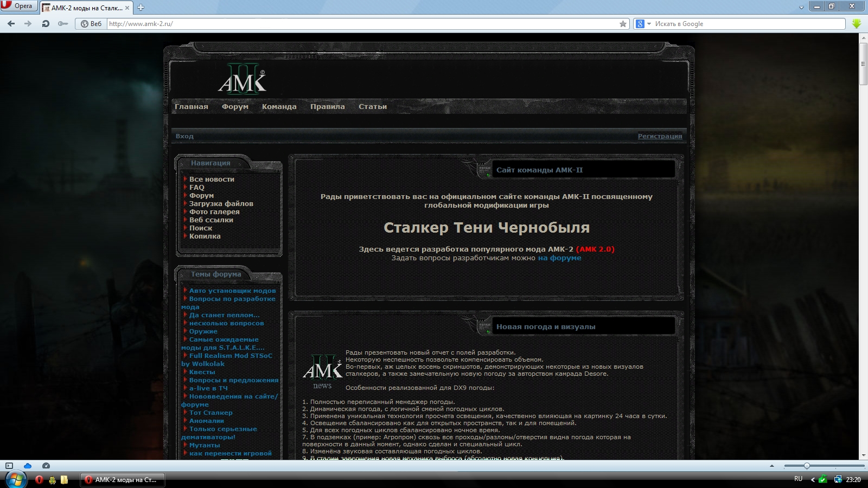Viewport: 868px width, 488px height.
Task: Open the Статьи menu item
Action: click(x=373, y=107)
